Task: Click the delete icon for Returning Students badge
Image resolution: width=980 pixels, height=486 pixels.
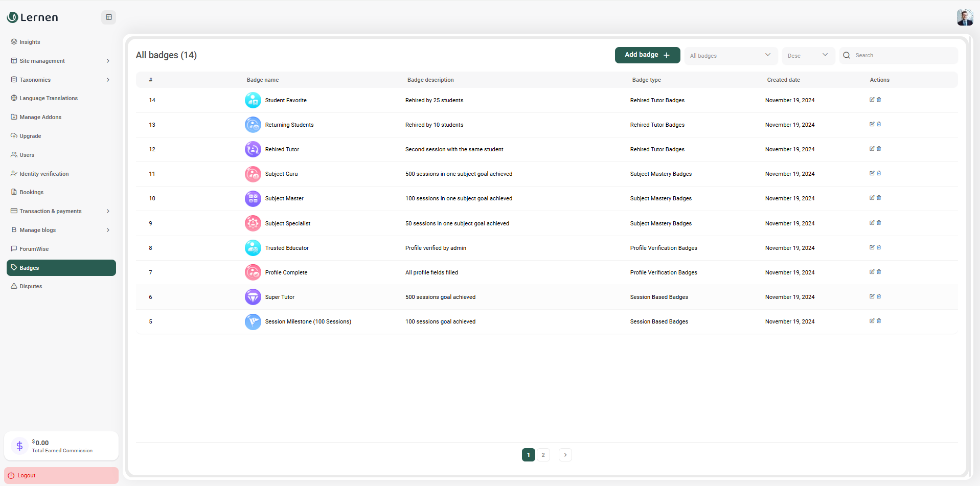Action: 879,124
